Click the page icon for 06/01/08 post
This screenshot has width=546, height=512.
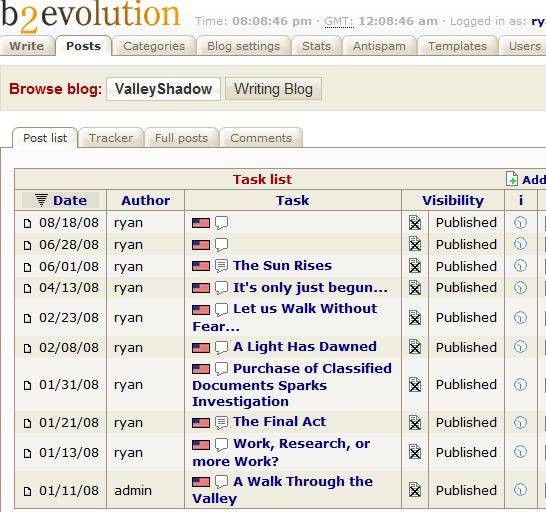point(27,267)
